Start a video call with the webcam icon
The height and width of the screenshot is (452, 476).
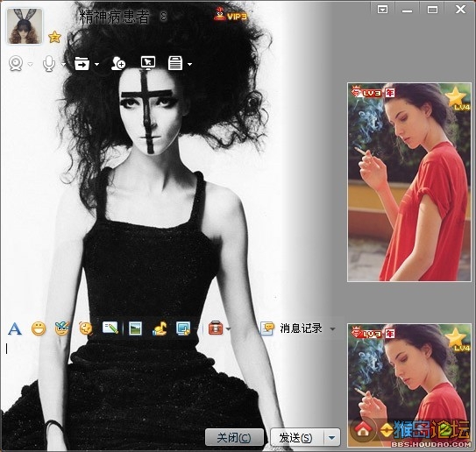[16, 63]
